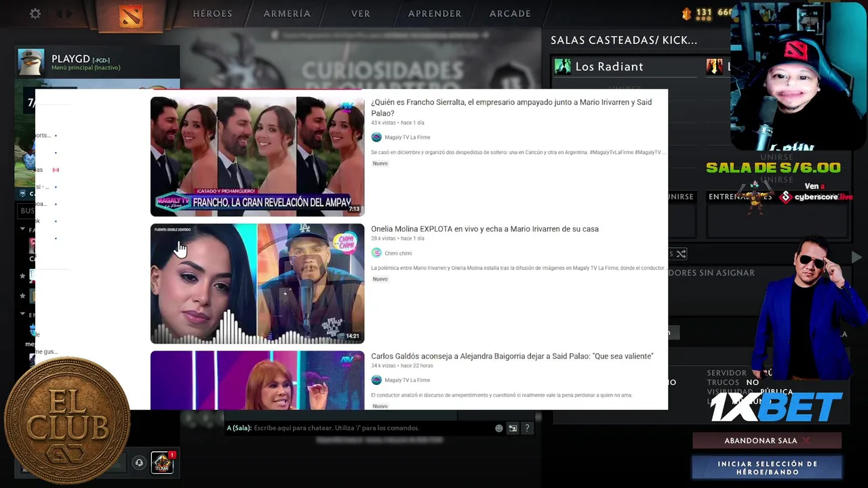Open PLAYGD penguin profile avatar

click(x=31, y=62)
